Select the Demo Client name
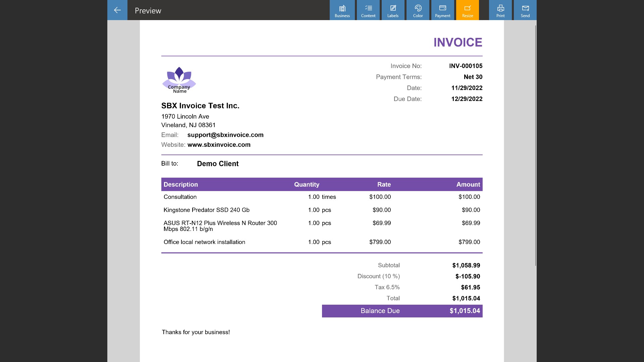 coord(218,164)
